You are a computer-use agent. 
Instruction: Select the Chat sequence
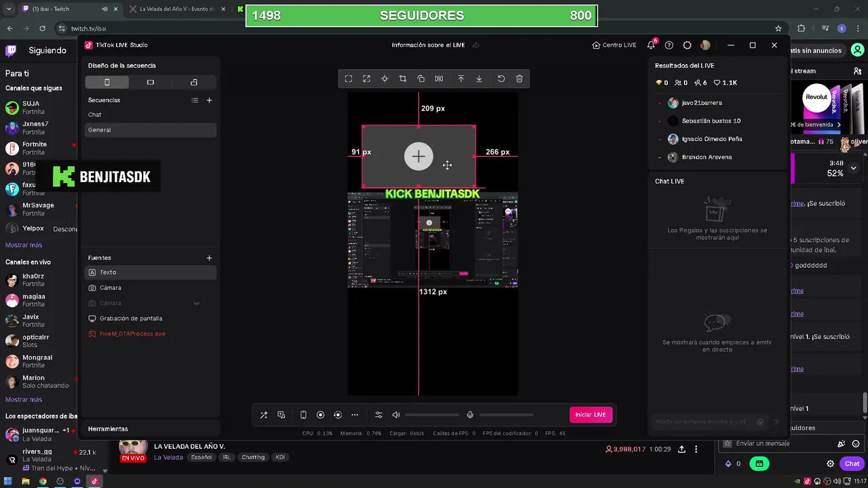pyautogui.click(x=151, y=115)
